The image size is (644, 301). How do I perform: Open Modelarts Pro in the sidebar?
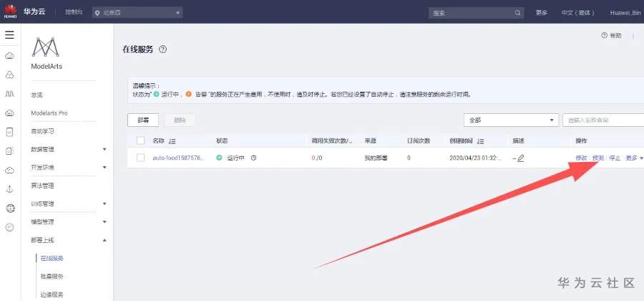pos(49,113)
